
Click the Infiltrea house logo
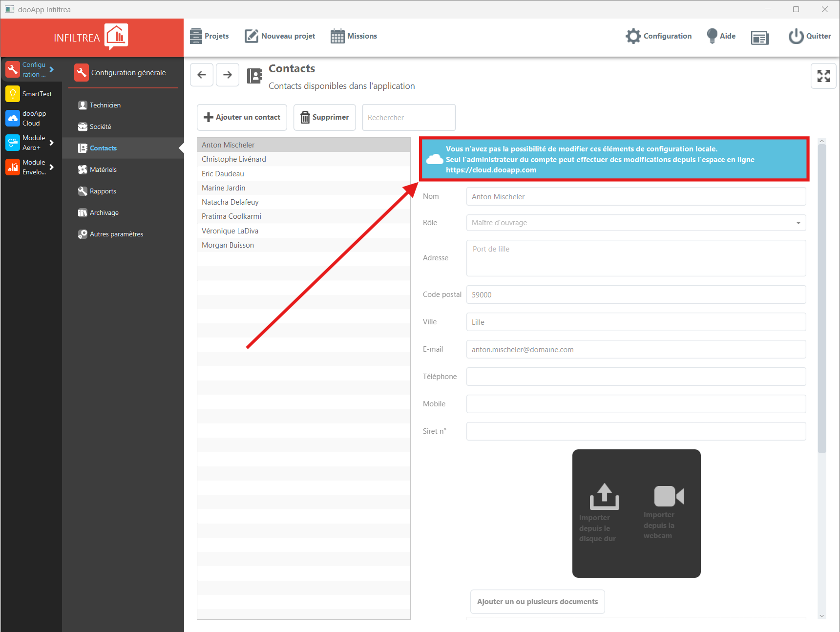pyautogui.click(x=116, y=37)
